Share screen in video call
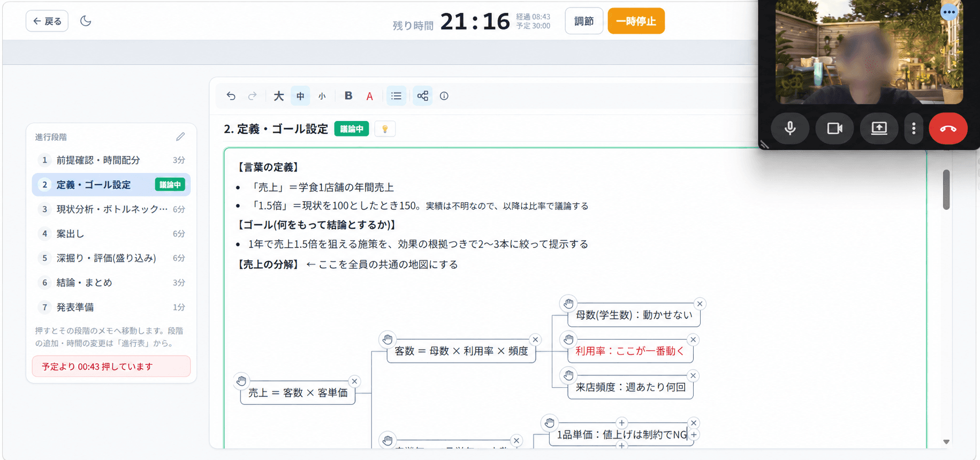The image size is (980, 460). pyautogui.click(x=879, y=129)
